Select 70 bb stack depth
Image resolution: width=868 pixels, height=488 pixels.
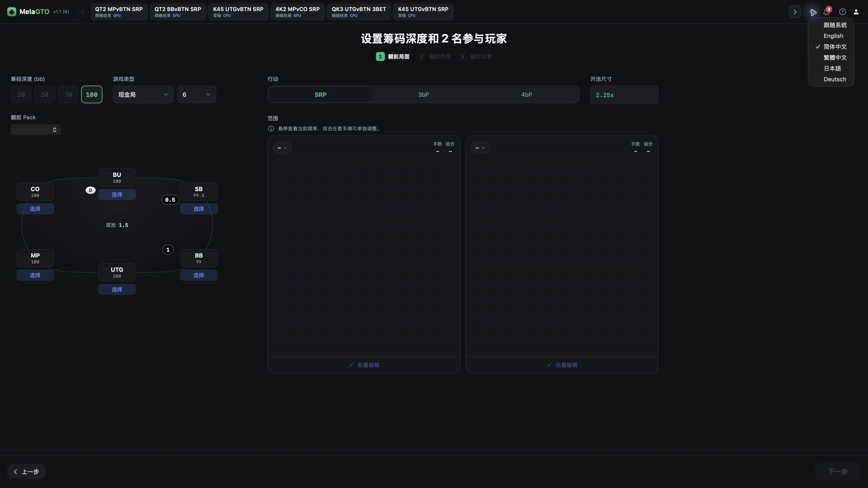68,95
